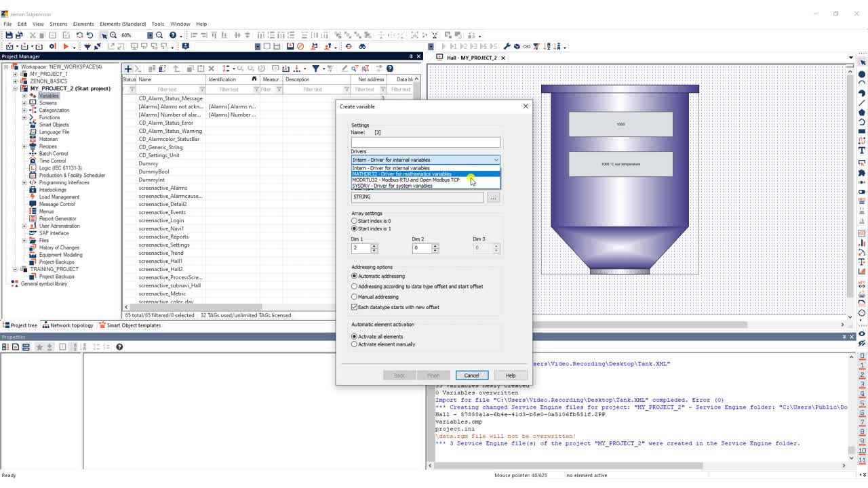The image size is (868, 488).
Task: Start Service Engine with orange play icon
Action: [66, 46]
